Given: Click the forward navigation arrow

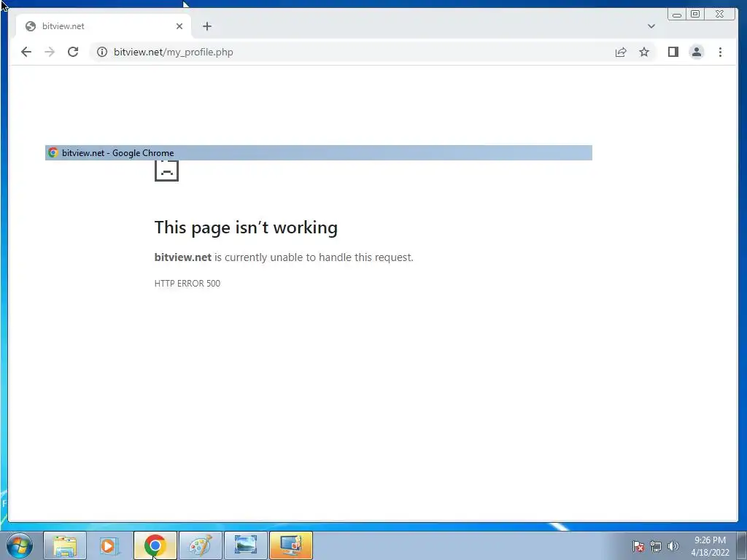Looking at the screenshot, I should pos(50,52).
